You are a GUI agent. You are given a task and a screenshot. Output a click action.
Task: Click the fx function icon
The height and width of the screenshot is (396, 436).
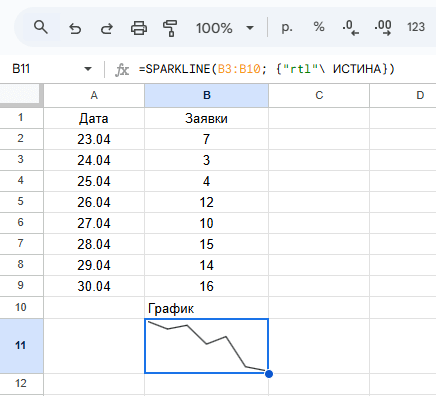122,70
